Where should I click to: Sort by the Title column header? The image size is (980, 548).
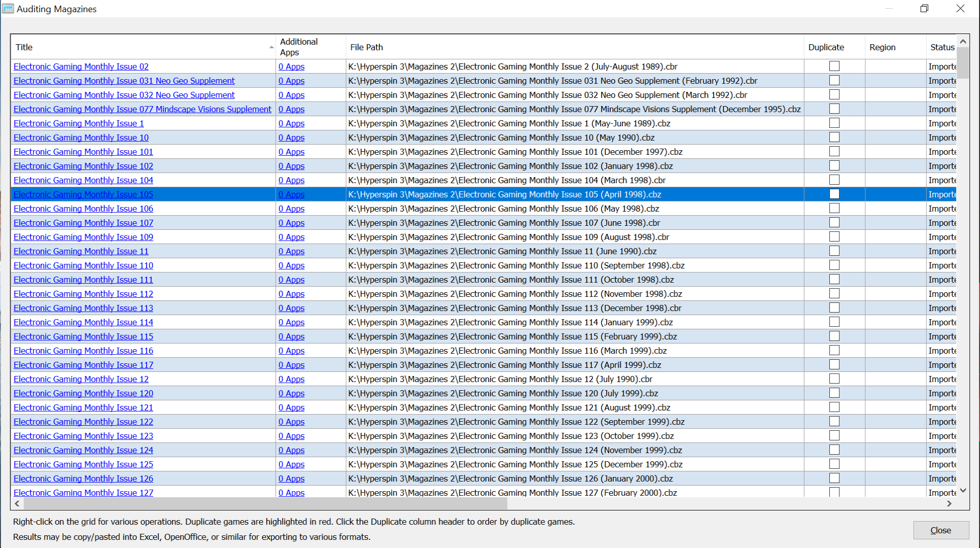coord(143,47)
